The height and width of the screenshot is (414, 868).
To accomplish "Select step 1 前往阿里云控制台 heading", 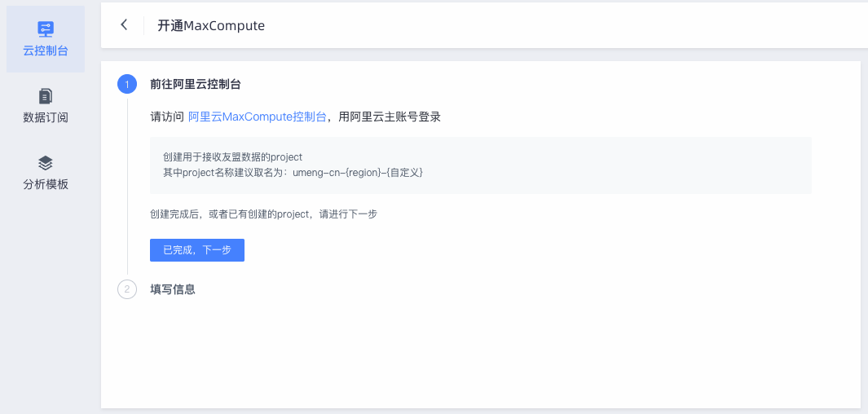I will point(196,85).
